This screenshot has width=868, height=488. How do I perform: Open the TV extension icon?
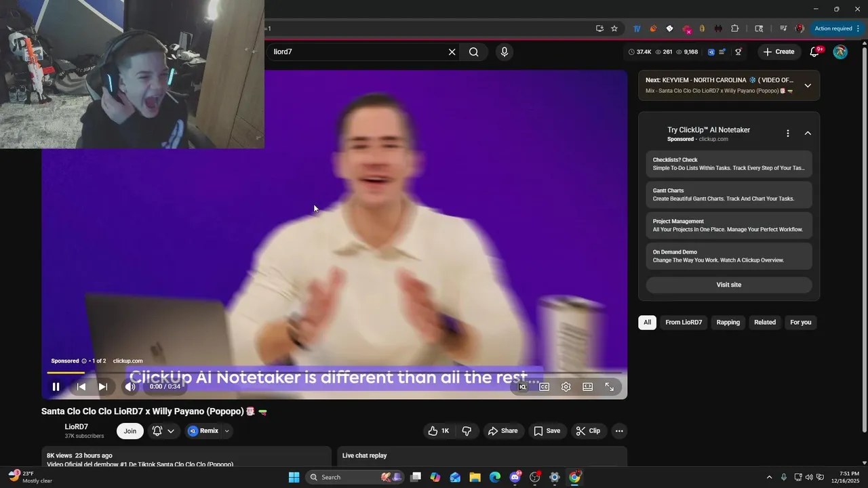(637, 28)
